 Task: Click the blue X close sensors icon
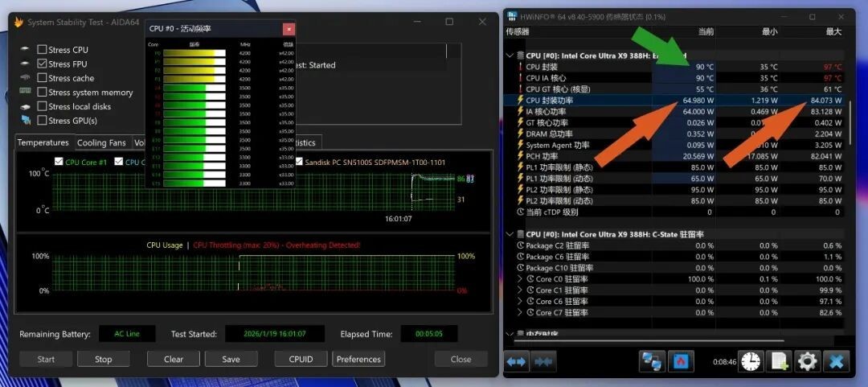(x=836, y=361)
